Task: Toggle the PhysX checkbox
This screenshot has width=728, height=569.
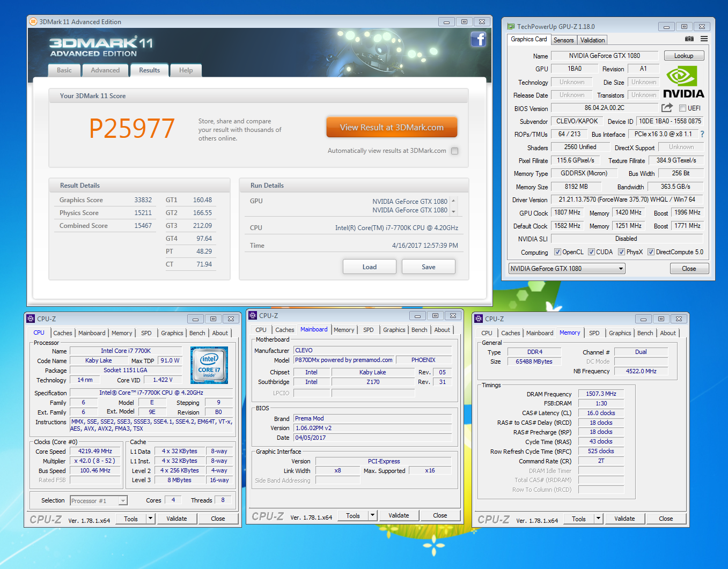Action: tap(621, 252)
